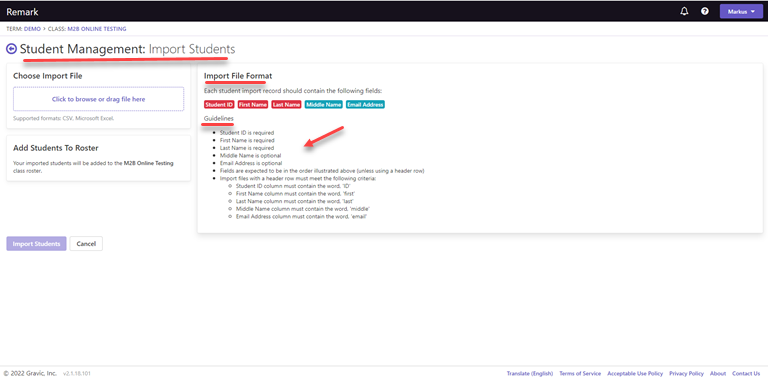This screenshot has height=379, width=768.
Task: Select the First Name field badge
Action: 253,105
